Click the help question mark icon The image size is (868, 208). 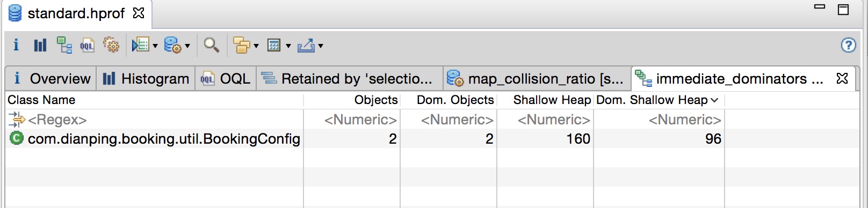(848, 45)
